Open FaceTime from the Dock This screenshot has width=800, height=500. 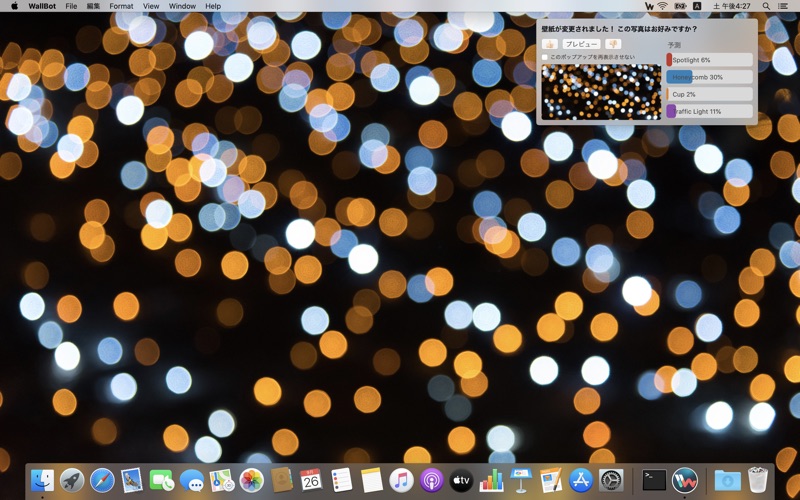click(162, 480)
